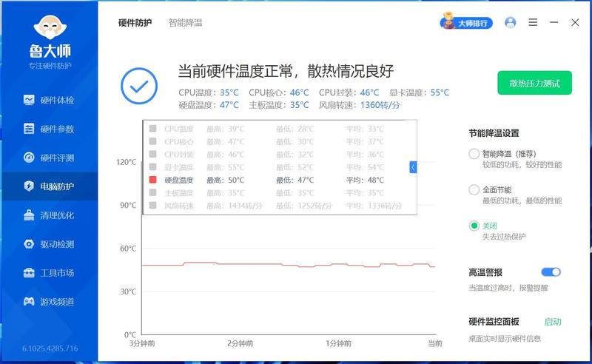
Task: Click the trophy 大师排行 badge
Action: click(466, 22)
